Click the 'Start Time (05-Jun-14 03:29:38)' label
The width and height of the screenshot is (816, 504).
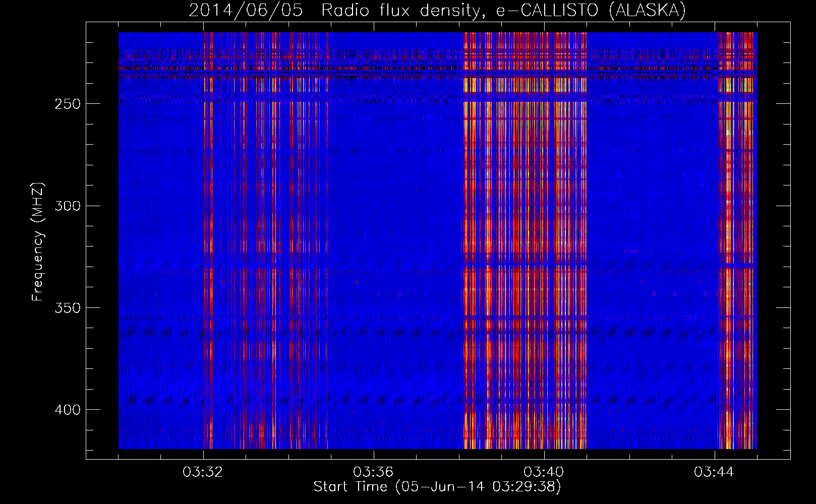pos(437,487)
